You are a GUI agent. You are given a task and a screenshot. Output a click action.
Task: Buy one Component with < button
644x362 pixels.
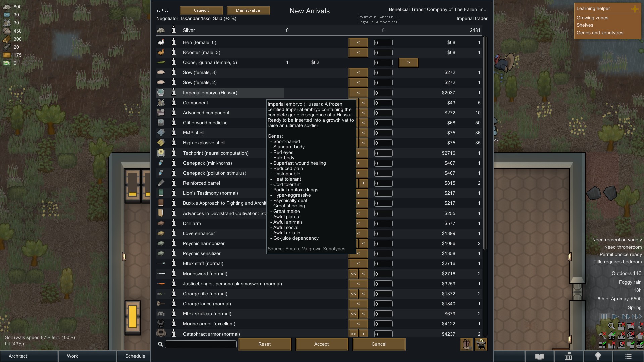(363, 103)
